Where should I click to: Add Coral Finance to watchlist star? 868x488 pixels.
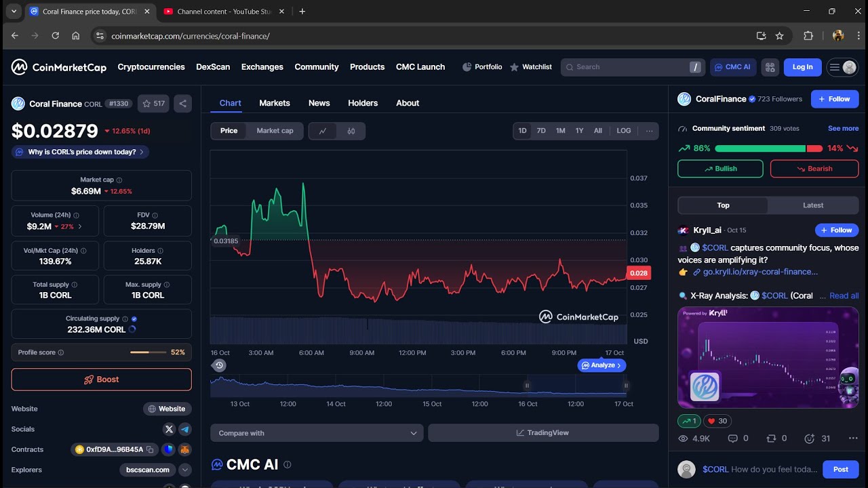153,104
